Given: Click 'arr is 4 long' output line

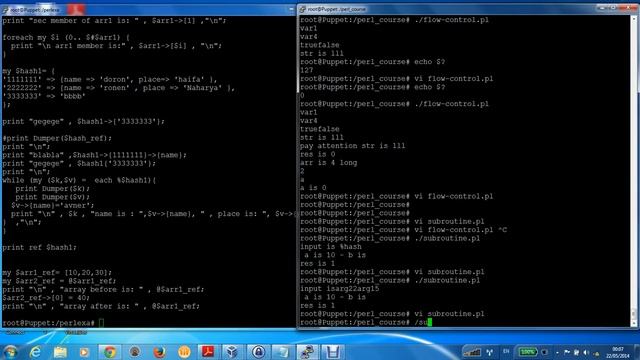Looking at the screenshot, I should 329,162.
